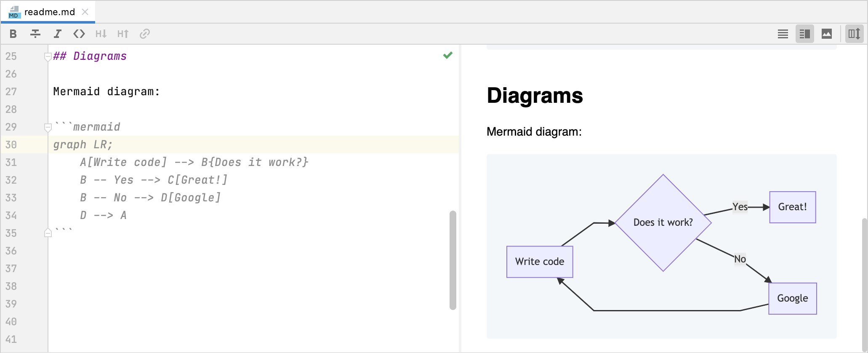Click line number 30 in the gutter
The image size is (868, 353).
[11, 144]
